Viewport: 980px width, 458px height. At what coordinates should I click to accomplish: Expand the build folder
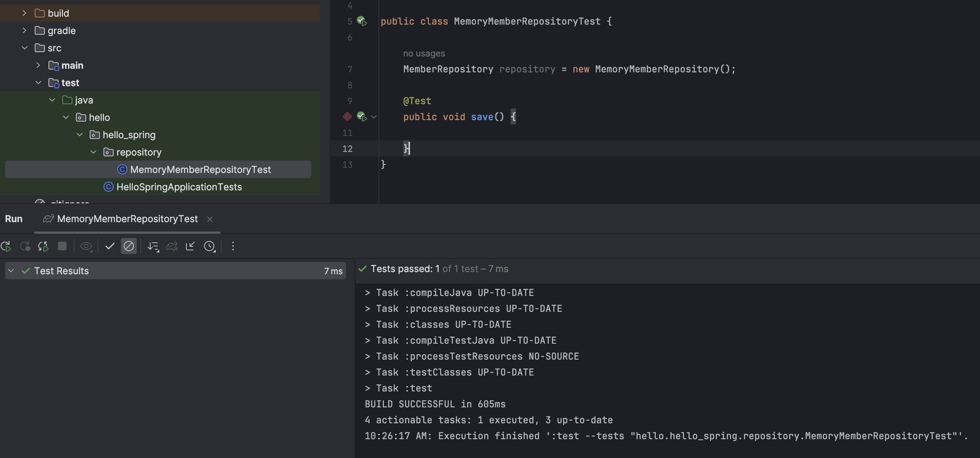[24, 13]
